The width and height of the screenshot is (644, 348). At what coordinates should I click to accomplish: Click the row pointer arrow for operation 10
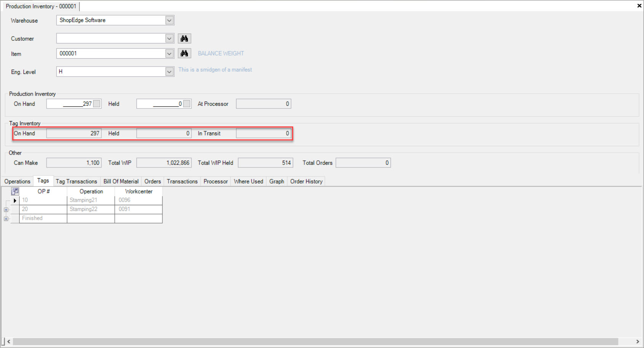[15, 200]
